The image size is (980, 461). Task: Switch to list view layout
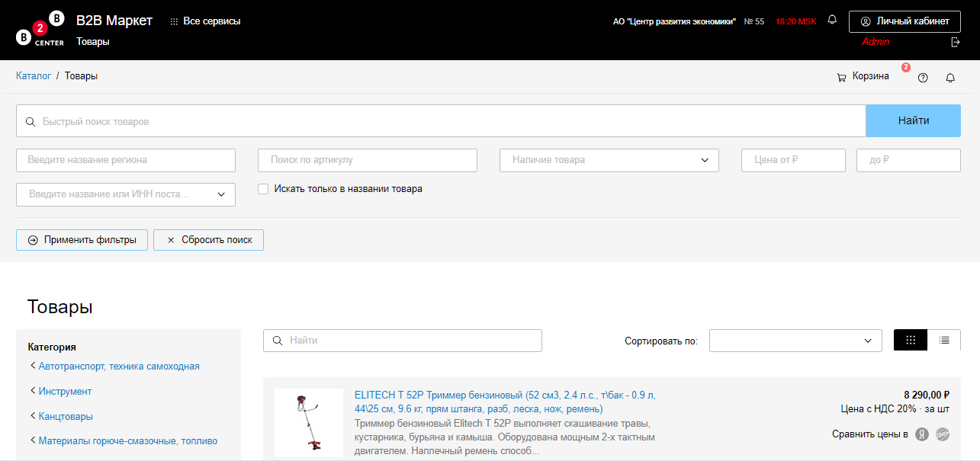click(x=944, y=340)
